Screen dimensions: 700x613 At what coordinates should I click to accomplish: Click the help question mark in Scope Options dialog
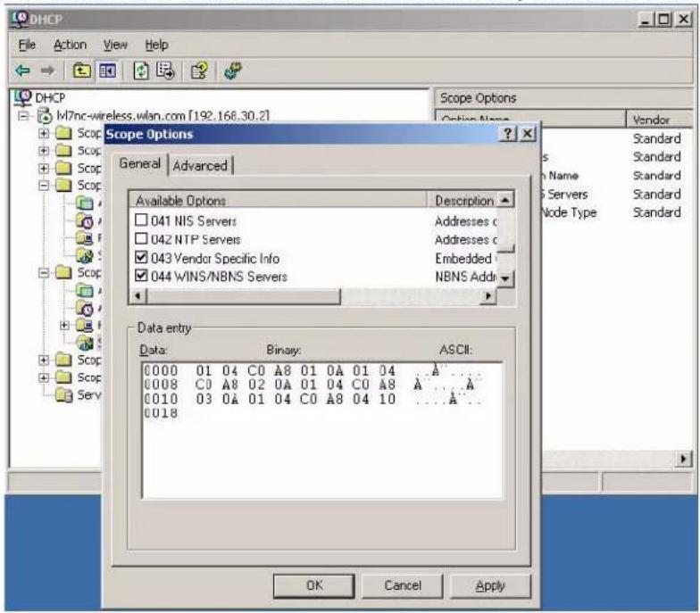coord(507,134)
